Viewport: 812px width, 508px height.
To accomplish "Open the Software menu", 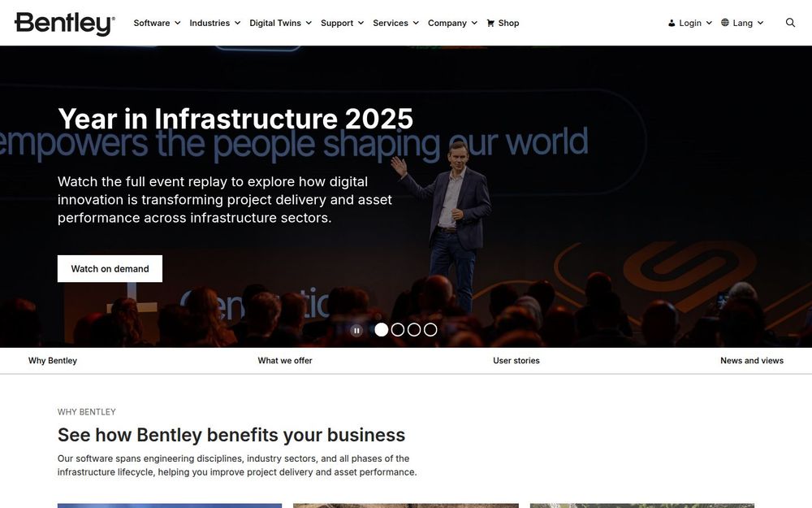I will (x=152, y=23).
